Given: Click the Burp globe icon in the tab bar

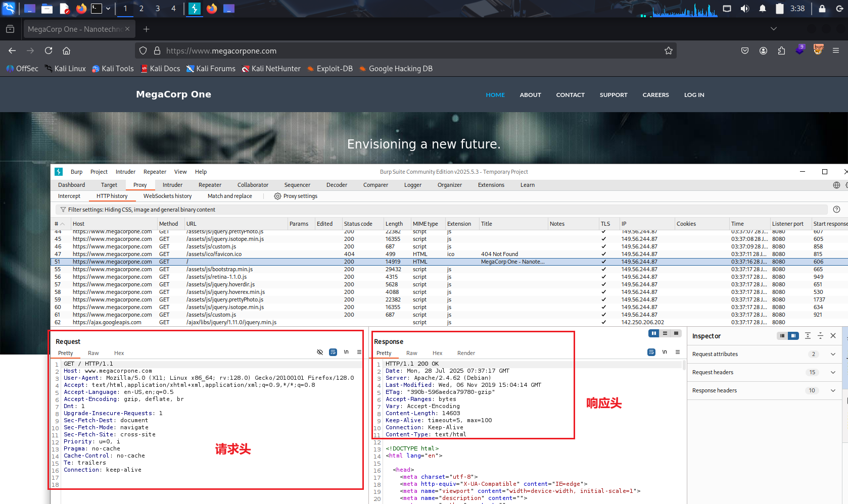Looking at the screenshot, I should tap(836, 185).
